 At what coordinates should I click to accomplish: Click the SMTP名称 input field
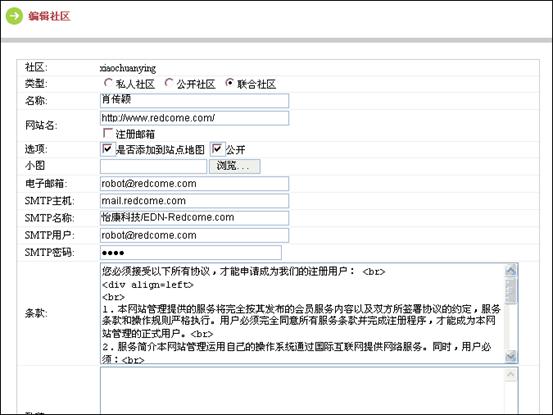tap(194, 218)
